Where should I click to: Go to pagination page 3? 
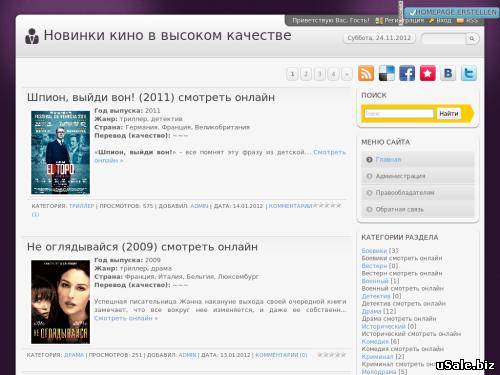[320, 74]
